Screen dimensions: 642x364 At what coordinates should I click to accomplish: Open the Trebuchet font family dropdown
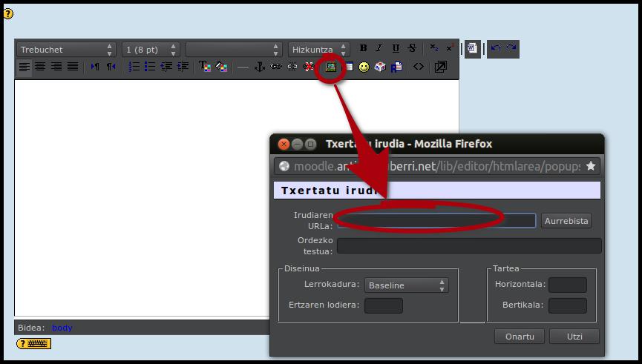pos(67,50)
